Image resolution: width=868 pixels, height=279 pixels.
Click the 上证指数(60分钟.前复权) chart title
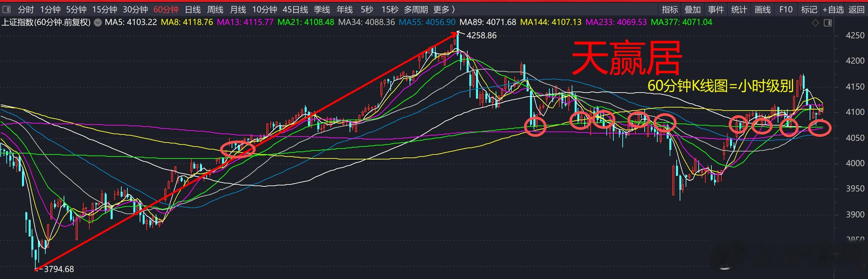coord(46,23)
